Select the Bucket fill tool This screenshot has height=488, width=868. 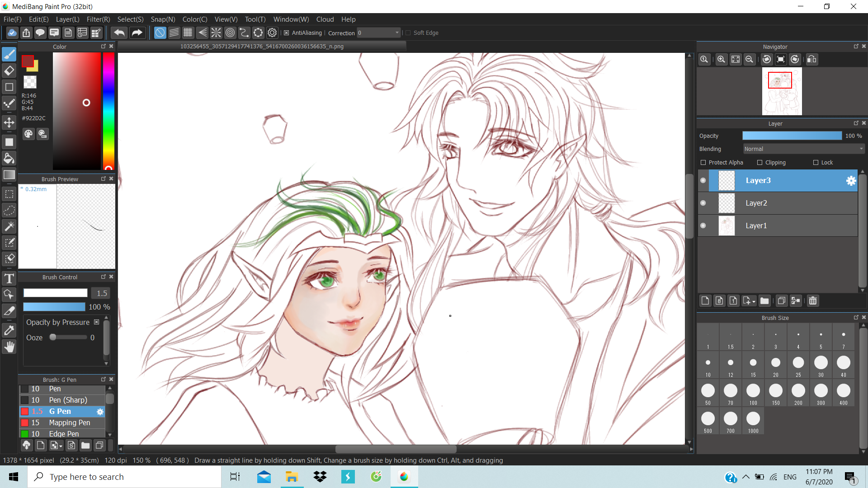click(9, 158)
